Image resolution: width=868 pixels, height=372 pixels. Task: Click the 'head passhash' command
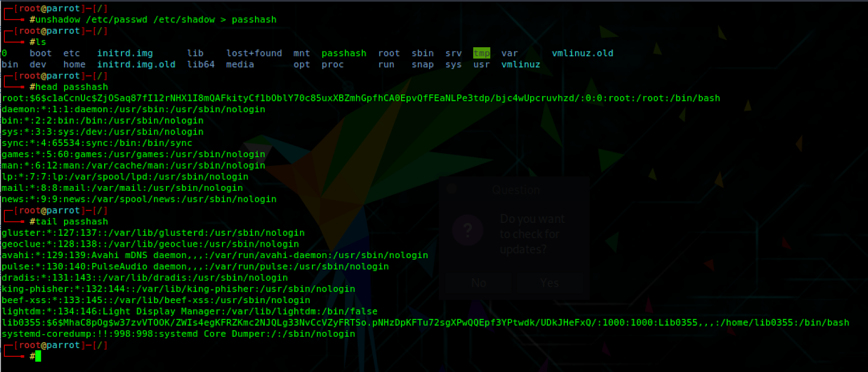(x=72, y=87)
